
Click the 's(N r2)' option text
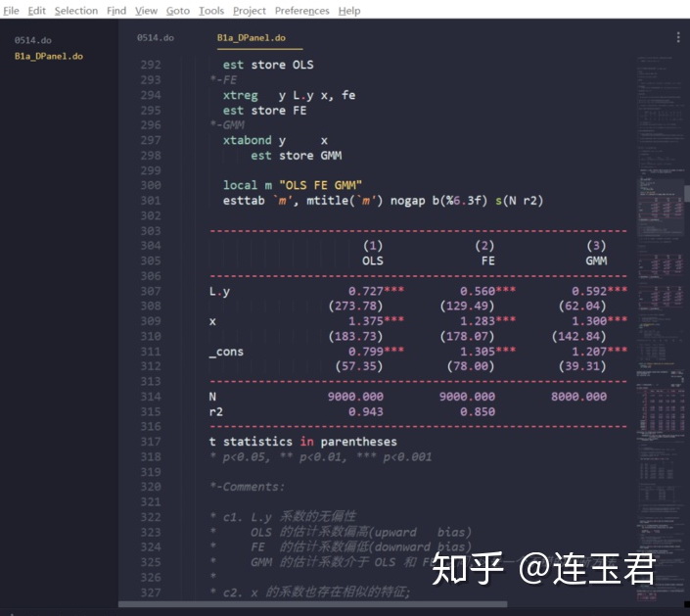coord(520,201)
